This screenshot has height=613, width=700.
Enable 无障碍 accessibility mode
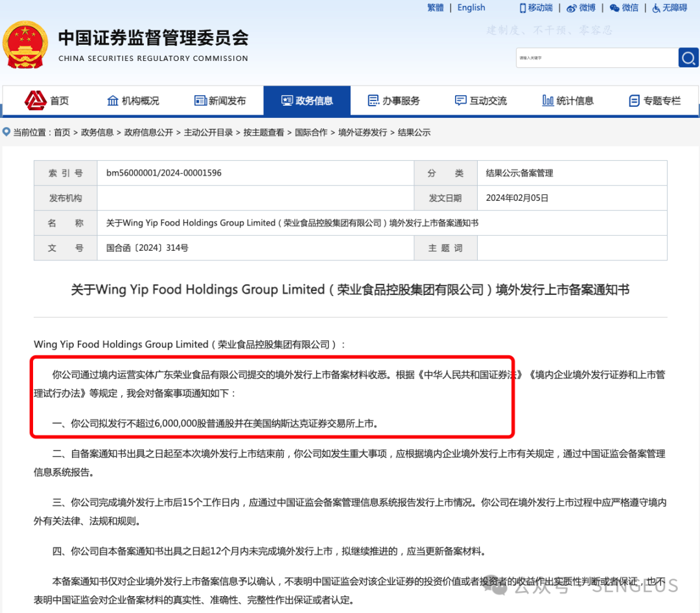[675, 8]
